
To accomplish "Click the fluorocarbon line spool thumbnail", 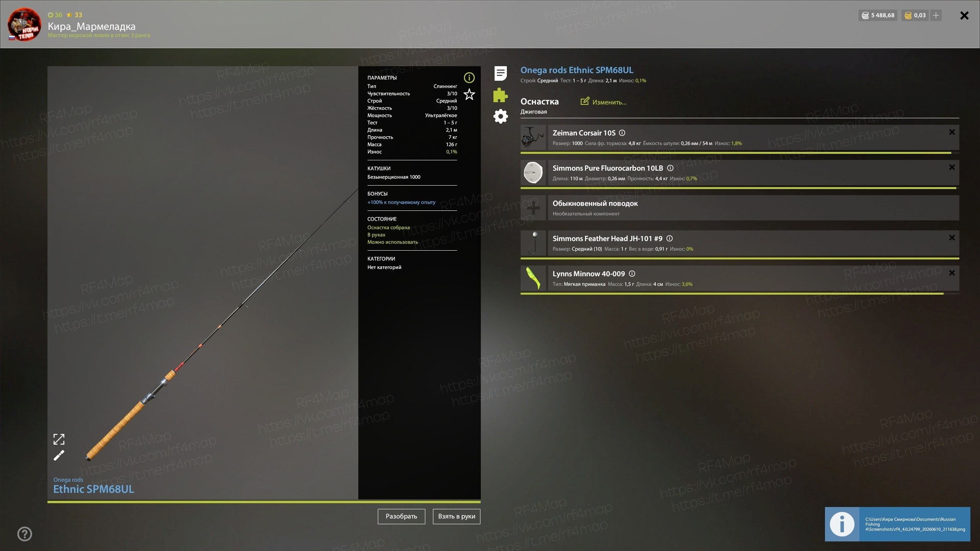I will pyautogui.click(x=533, y=173).
